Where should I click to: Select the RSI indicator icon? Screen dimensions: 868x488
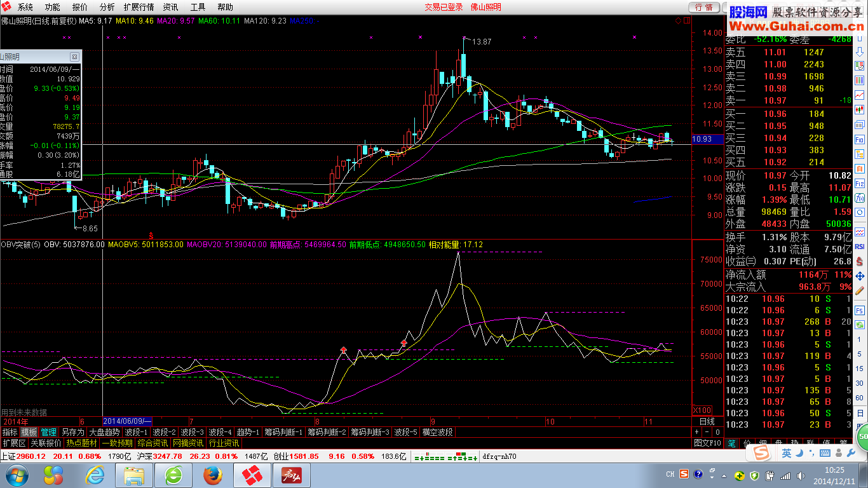[x=858, y=246]
